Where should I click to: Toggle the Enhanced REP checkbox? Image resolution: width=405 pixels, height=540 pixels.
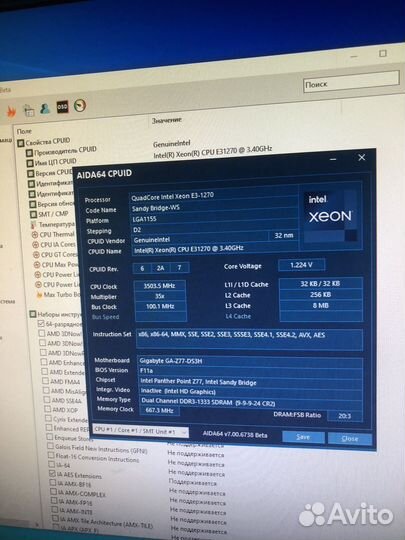point(49,428)
